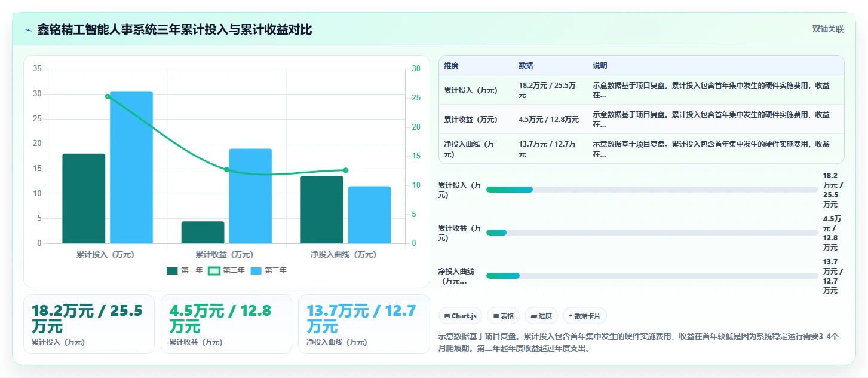
Task: Click the 第一年 bar for 累计收益
Action: 203,233
